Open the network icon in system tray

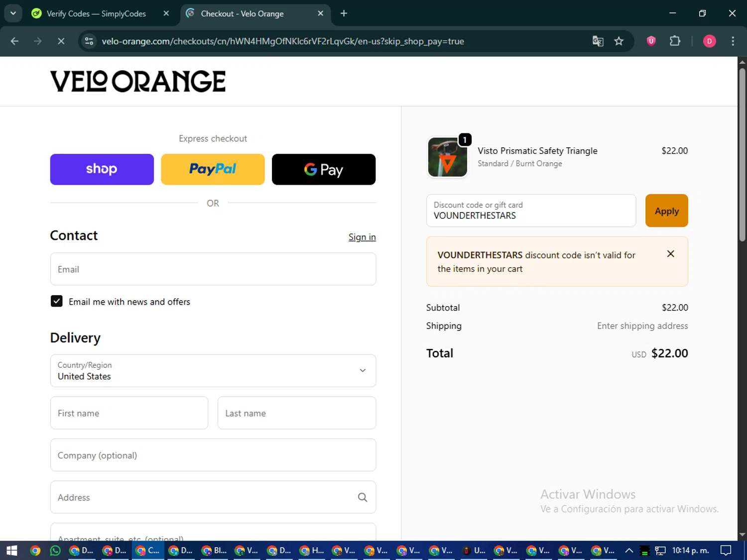pyautogui.click(x=660, y=551)
